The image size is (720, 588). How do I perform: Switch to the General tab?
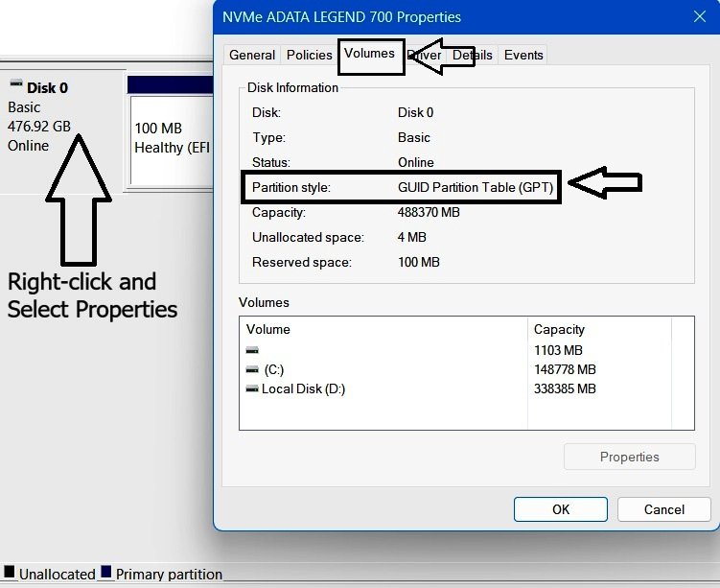click(x=252, y=55)
